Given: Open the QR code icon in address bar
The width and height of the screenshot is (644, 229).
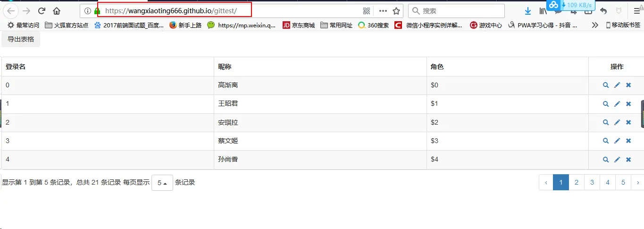Looking at the screenshot, I should [367, 11].
